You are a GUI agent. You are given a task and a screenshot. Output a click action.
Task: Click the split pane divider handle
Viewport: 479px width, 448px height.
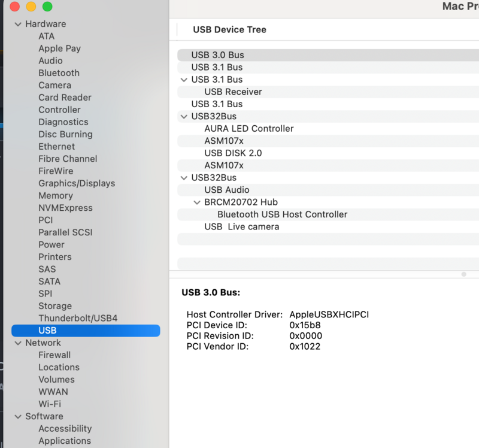click(463, 274)
